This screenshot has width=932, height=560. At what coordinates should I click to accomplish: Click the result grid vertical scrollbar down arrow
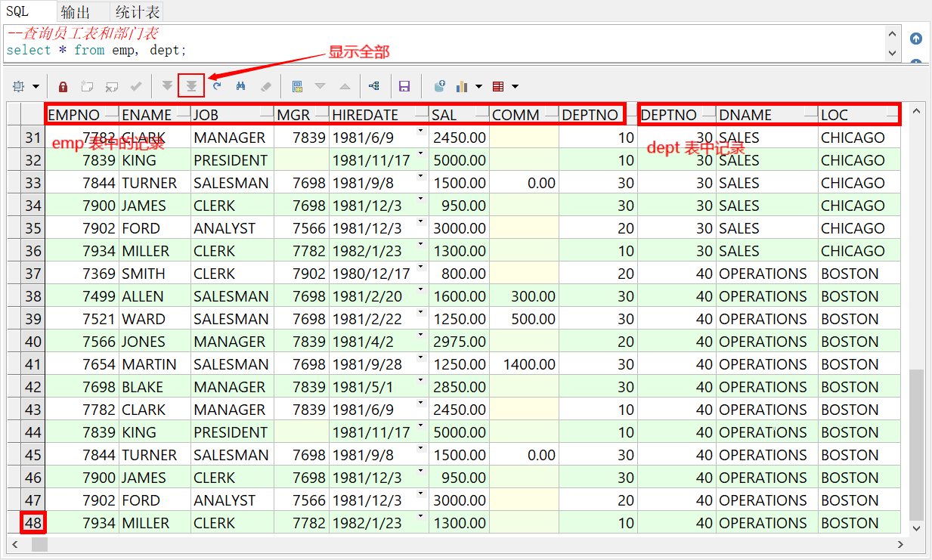(916, 528)
